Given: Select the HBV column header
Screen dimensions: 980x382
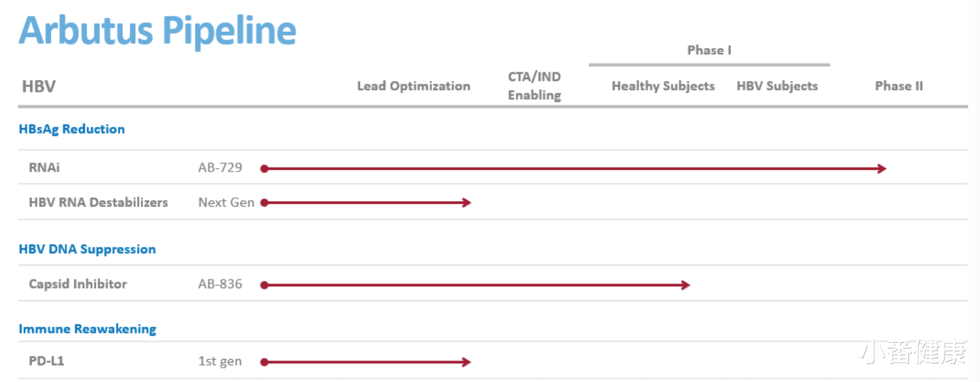Looking at the screenshot, I should [x=39, y=87].
